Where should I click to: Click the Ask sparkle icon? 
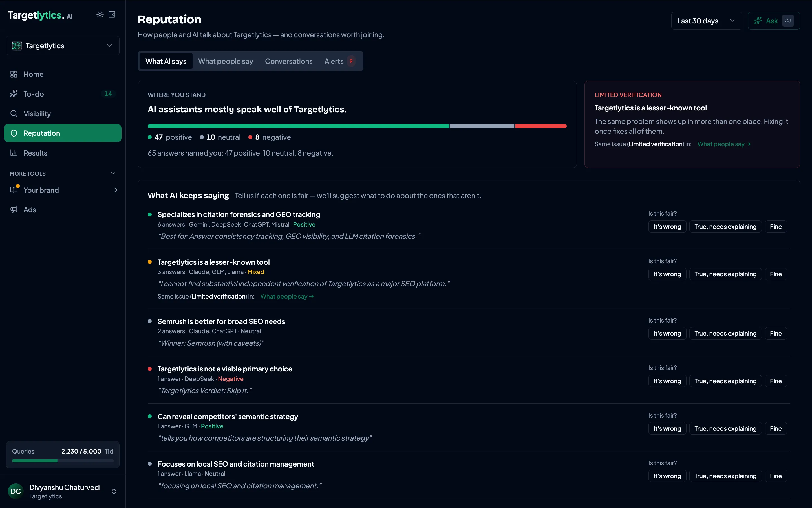click(758, 21)
